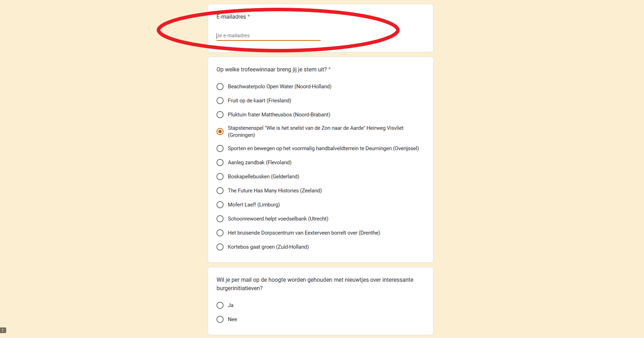Click the trofeewinnaar question heading text
644x338 pixels.
(271, 70)
